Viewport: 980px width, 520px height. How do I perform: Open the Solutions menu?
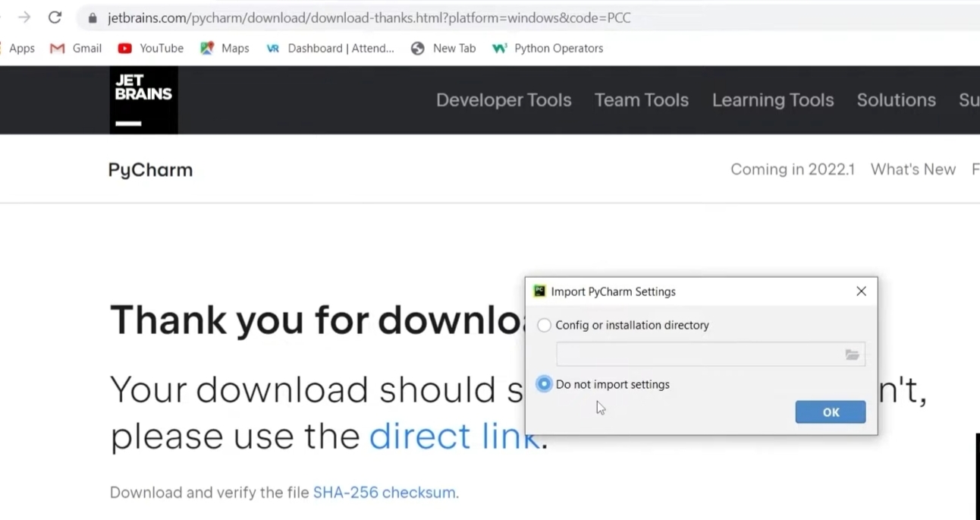[897, 100]
